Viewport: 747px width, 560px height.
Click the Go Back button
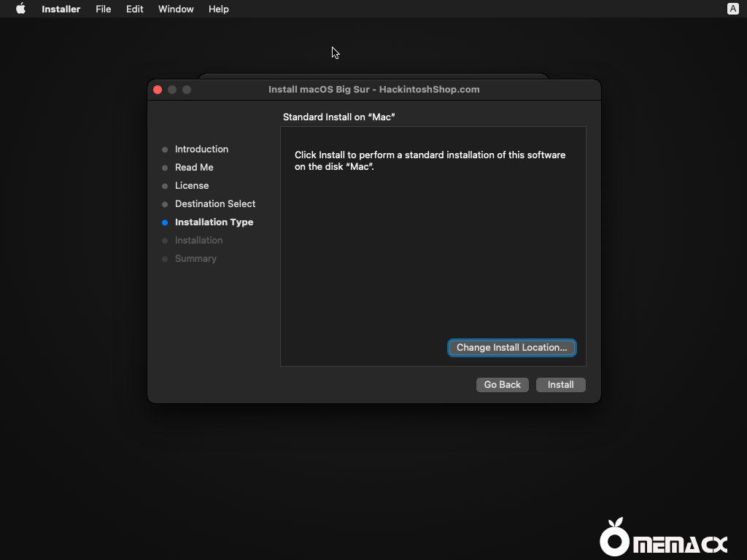[x=502, y=384]
